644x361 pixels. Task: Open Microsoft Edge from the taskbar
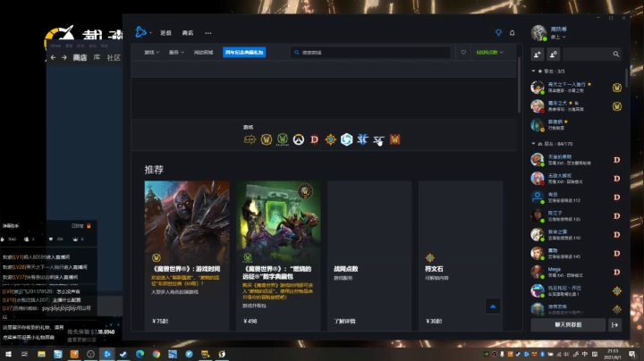click(140, 354)
